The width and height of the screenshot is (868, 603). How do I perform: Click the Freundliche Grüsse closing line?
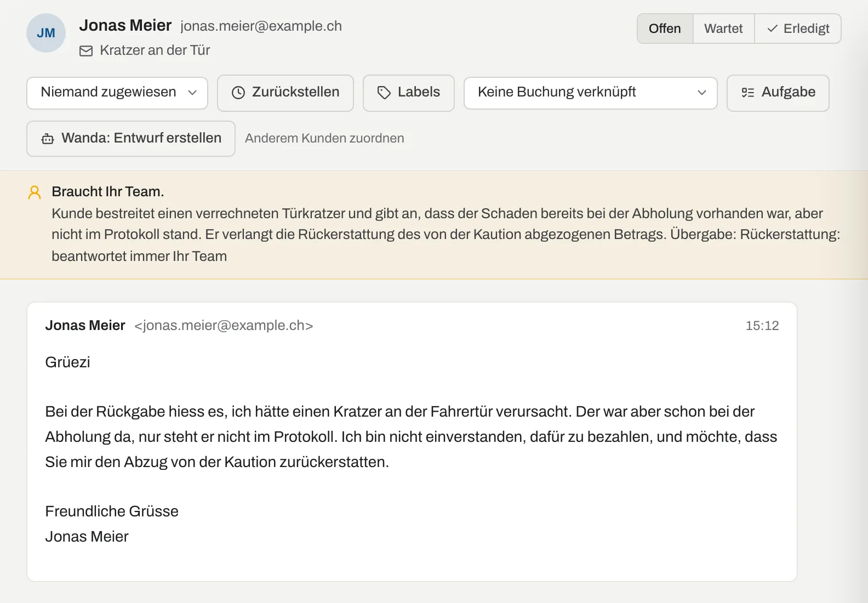pyautogui.click(x=112, y=511)
